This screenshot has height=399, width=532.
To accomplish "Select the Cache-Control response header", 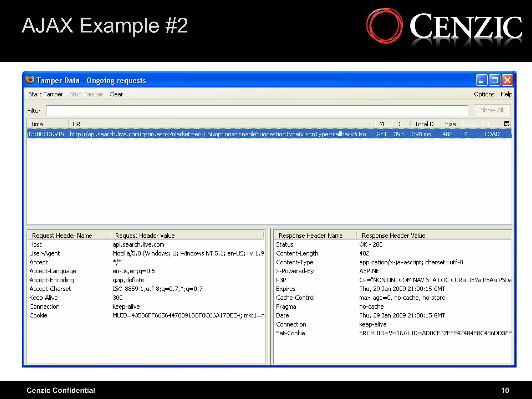I will pos(393,298).
